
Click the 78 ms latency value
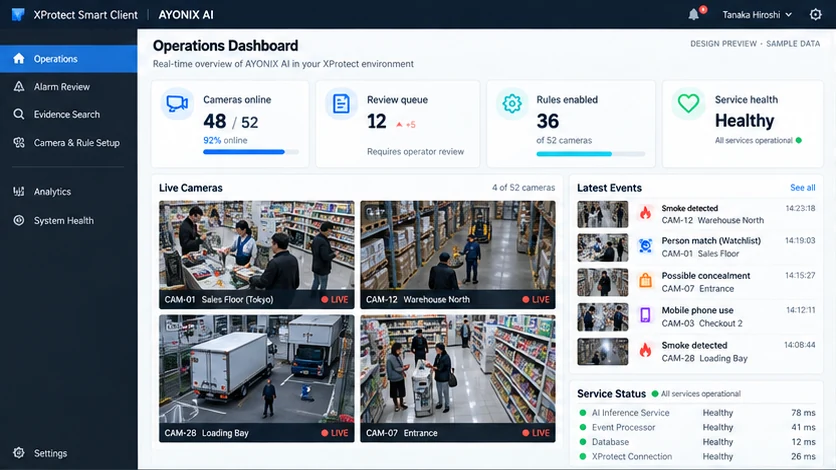tap(803, 412)
